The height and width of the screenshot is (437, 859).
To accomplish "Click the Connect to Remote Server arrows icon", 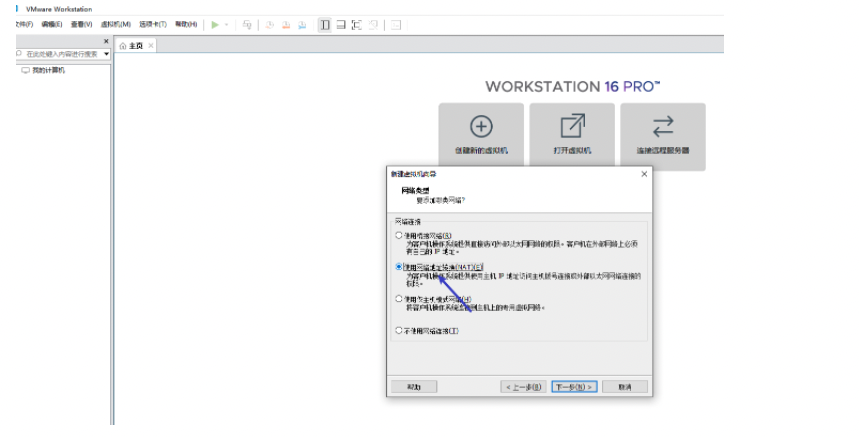I will pos(662,126).
